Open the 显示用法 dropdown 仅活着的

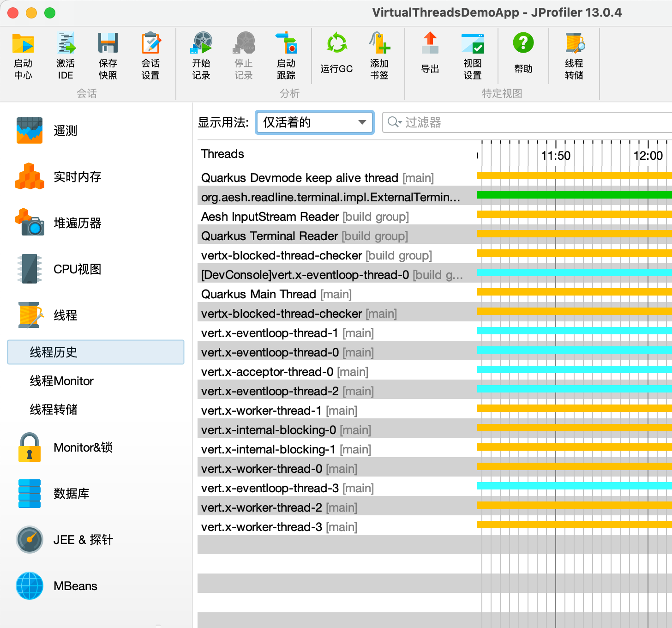(x=315, y=122)
